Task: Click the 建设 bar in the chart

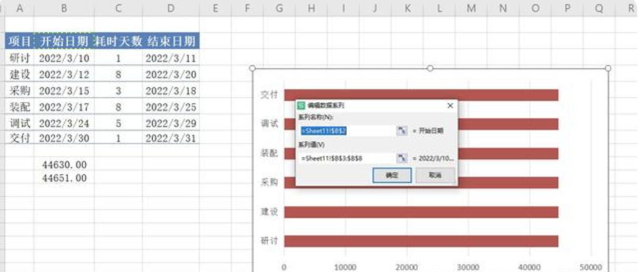Action: pos(421,212)
